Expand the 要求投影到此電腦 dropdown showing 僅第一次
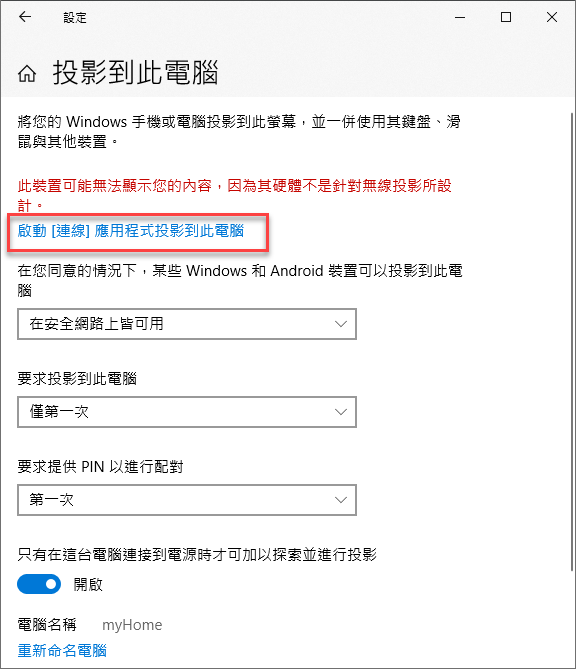The width and height of the screenshot is (576, 669). 187,412
